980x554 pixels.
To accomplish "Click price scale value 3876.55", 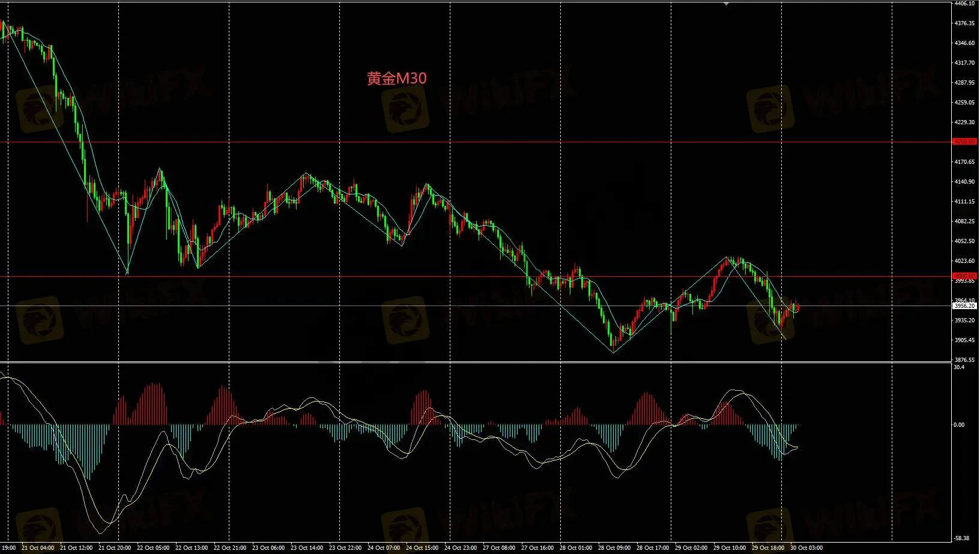I will pos(964,360).
